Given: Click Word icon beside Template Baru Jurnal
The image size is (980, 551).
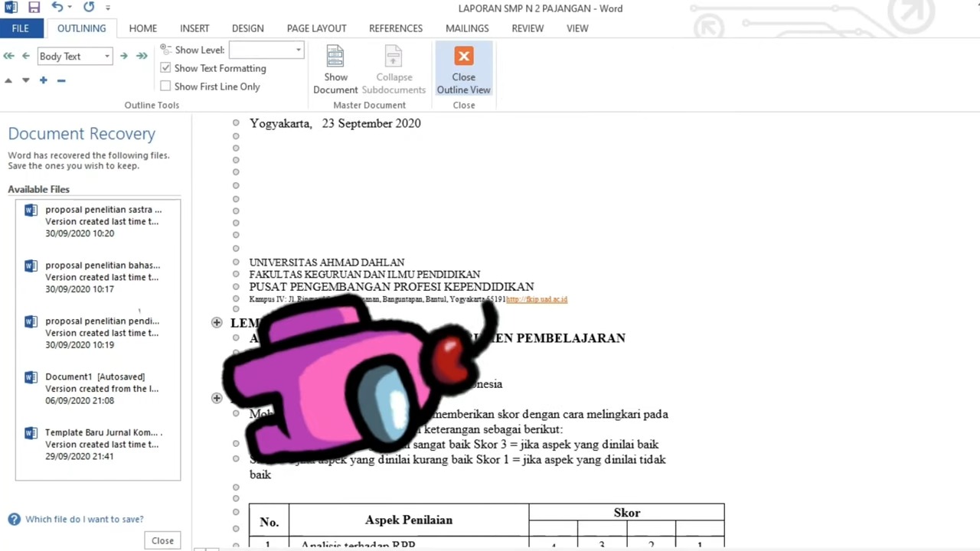Looking at the screenshot, I should pos(31,433).
